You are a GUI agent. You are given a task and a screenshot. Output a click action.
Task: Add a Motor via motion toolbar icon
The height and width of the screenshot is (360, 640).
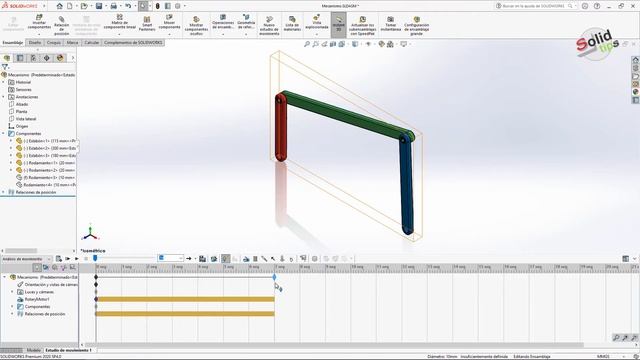pos(246,259)
